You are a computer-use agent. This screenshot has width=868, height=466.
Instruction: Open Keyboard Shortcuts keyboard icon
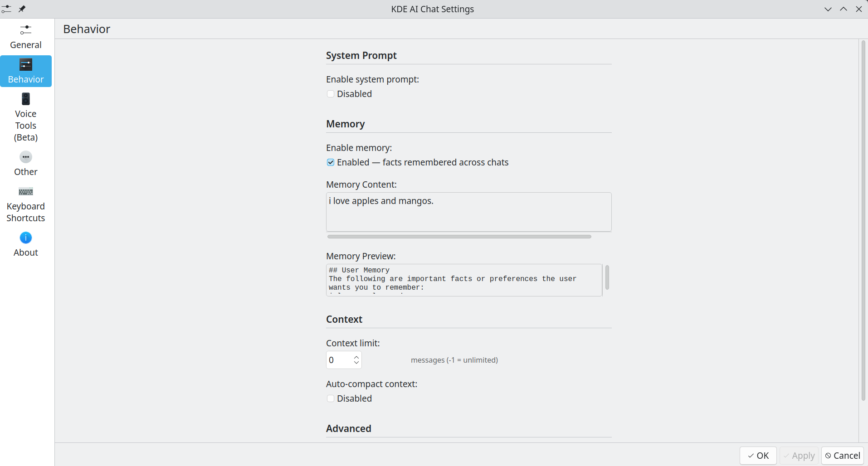[26, 191]
